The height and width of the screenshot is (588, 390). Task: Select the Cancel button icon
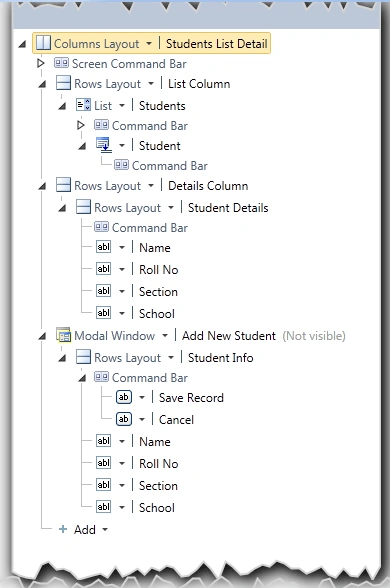(x=124, y=418)
